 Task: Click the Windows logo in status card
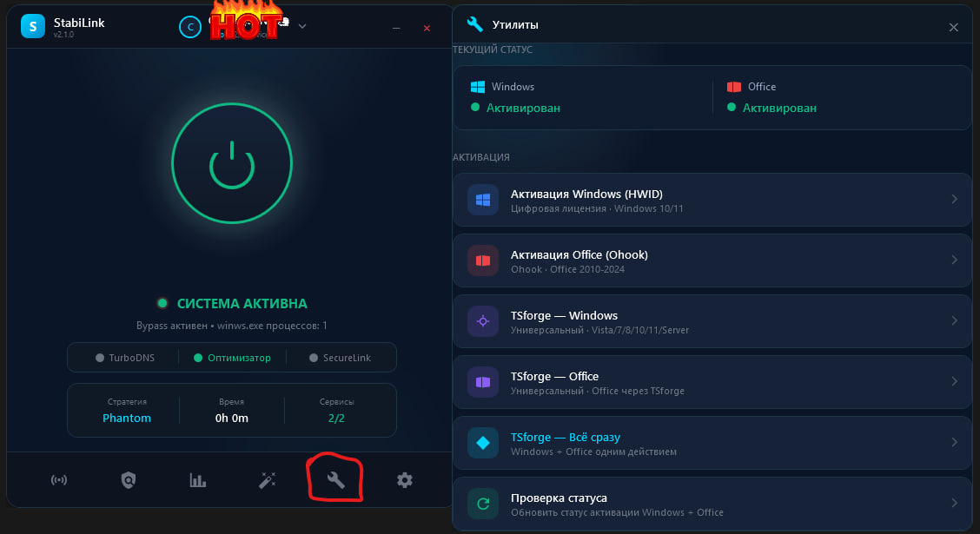point(478,87)
